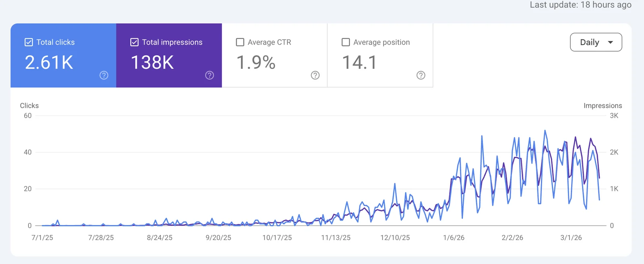The width and height of the screenshot is (644, 264).
Task: Click the Clicks axis title
Action: click(x=29, y=106)
